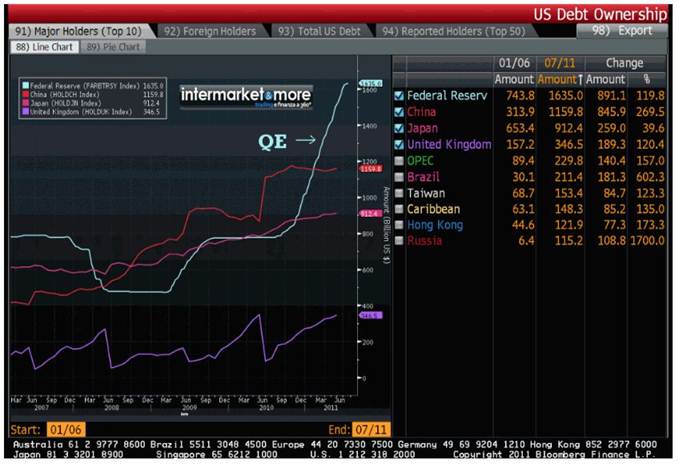The height and width of the screenshot is (465, 679).
Task: Click the 912.4 pink axis value marker
Action: click(x=371, y=214)
